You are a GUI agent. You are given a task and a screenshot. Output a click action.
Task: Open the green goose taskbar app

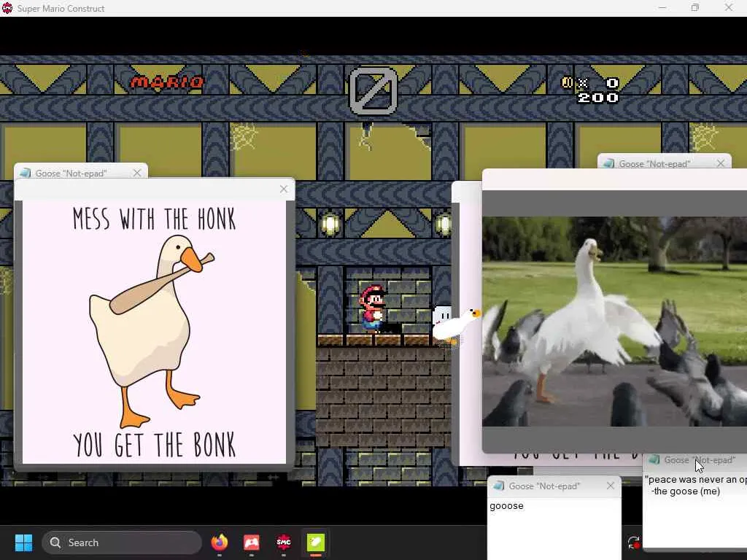[315, 542]
